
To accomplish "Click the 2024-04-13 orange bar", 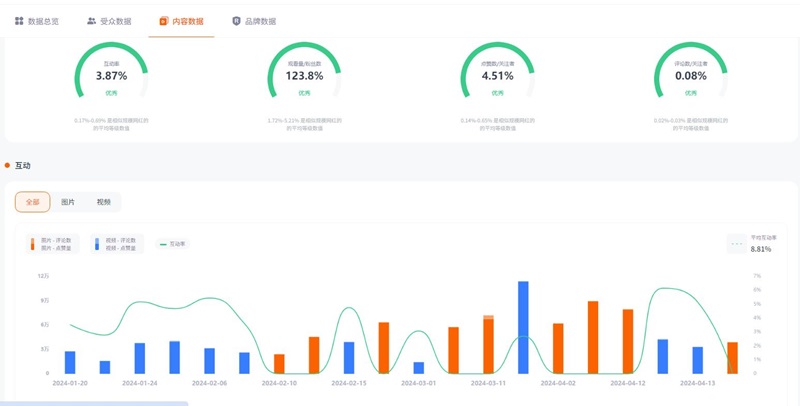I will (x=732, y=357).
